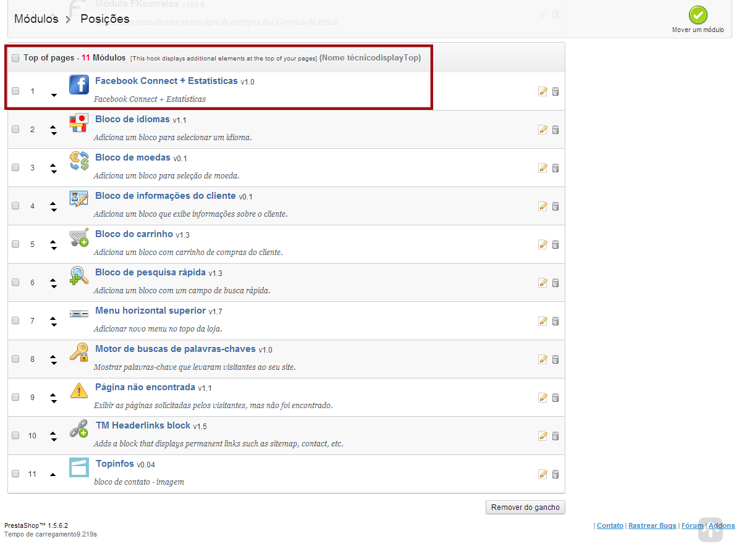The height and width of the screenshot is (560, 739).
Task: Open the Contato footer link
Action: click(610, 525)
